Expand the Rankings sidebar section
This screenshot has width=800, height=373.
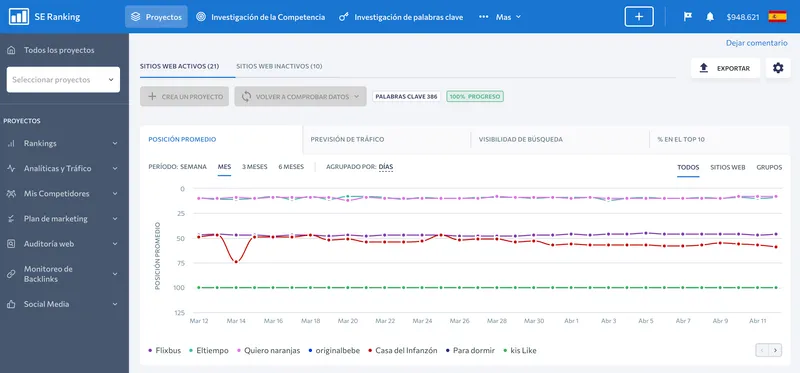[x=115, y=144]
